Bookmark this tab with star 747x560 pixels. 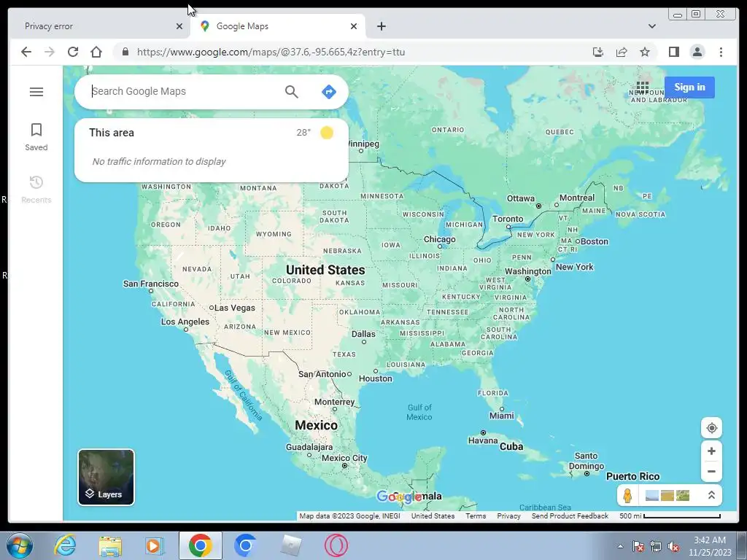tap(645, 52)
